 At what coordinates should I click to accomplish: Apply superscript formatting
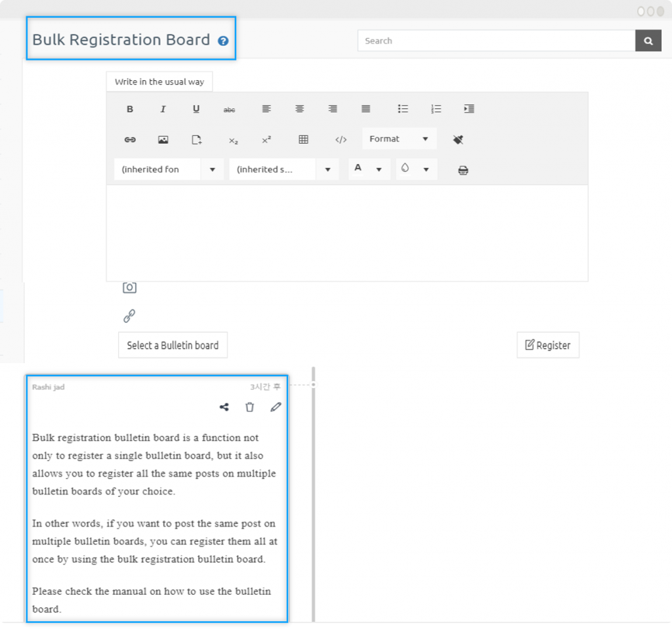pos(267,139)
